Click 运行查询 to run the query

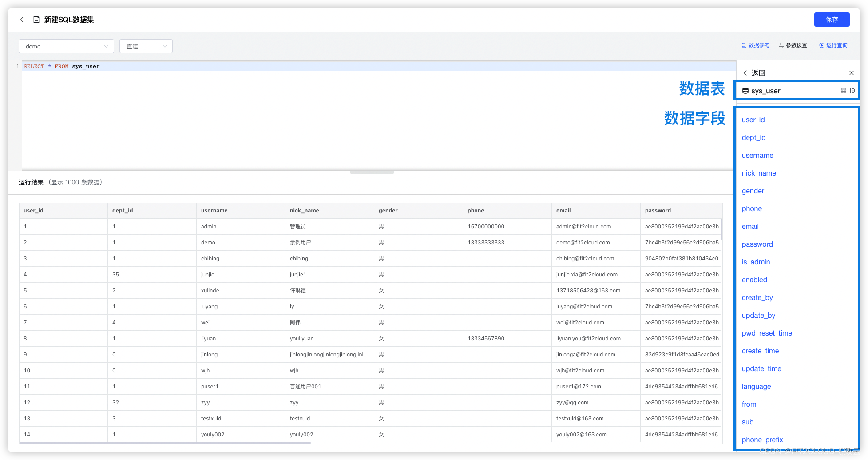click(833, 45)
